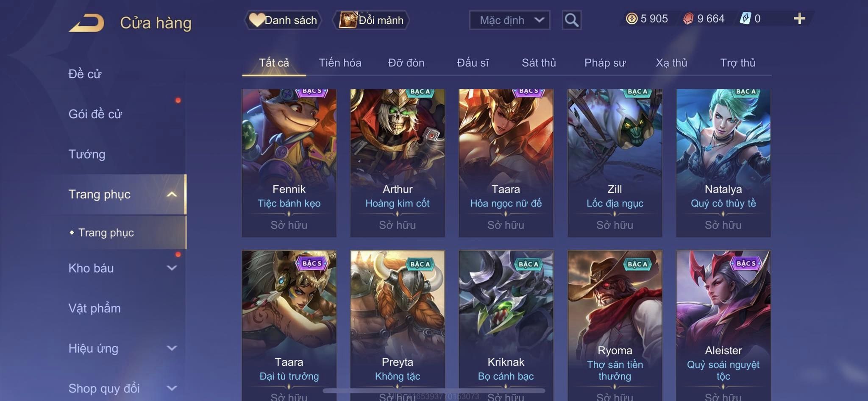
Task: Tap the gold coin balance icon
Action: (x=632, y=19)
